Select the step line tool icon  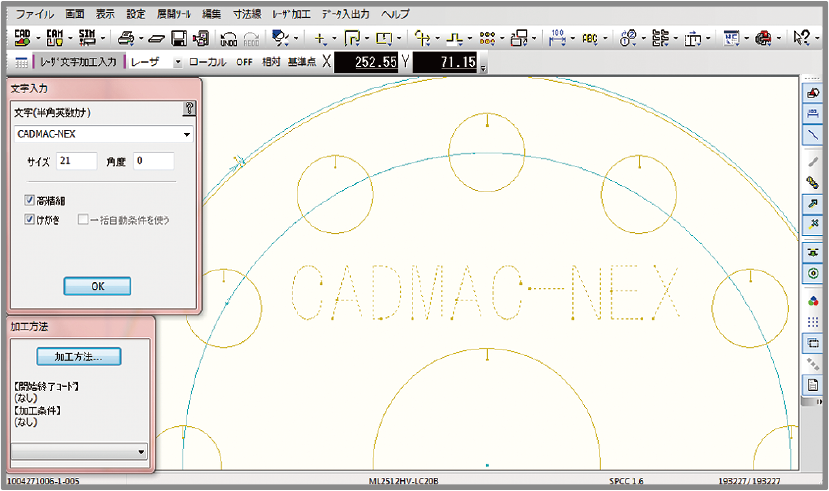point(455,38)
